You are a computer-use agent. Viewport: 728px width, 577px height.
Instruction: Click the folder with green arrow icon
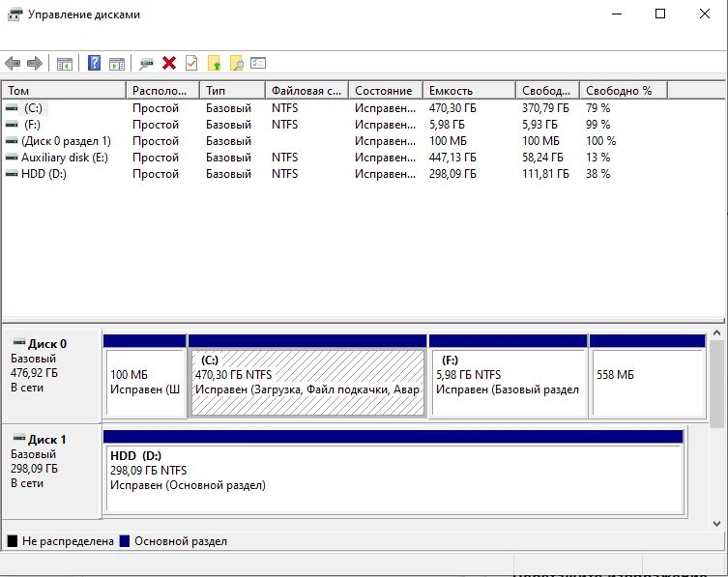click(214, 63)
